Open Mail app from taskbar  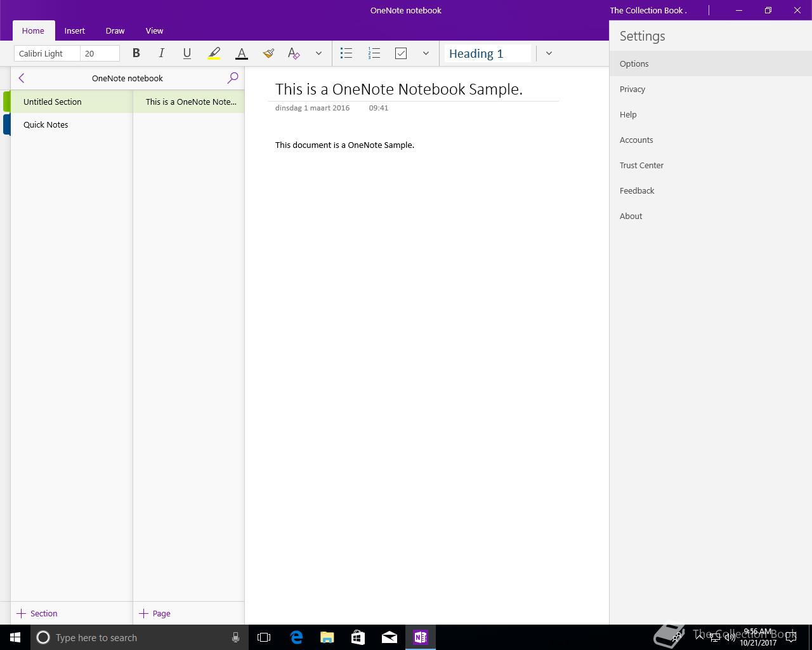point(390,637)
